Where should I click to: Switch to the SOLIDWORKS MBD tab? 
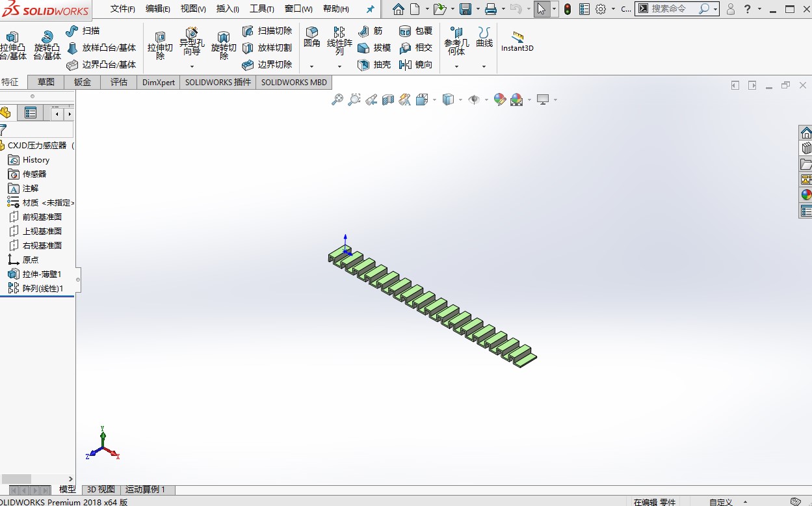click(x=294, y=83)
